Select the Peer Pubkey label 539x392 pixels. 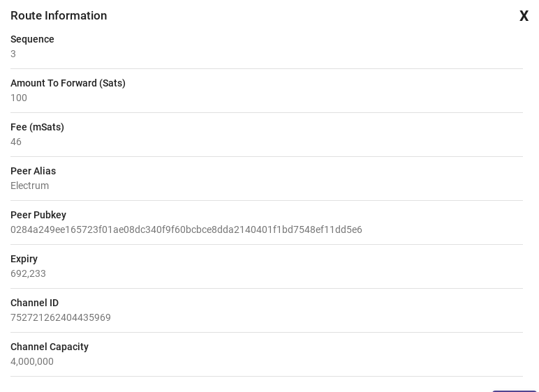(x=38, y=215)
